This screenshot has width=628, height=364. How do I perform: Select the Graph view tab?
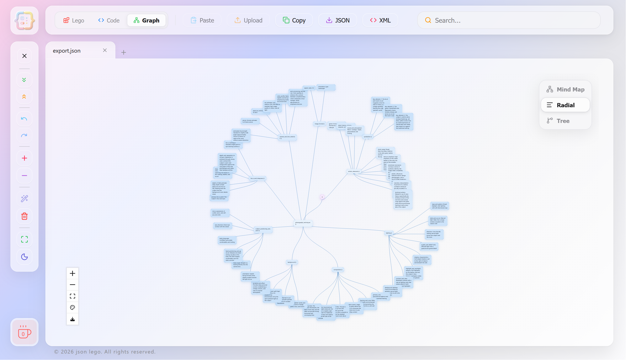147,21
